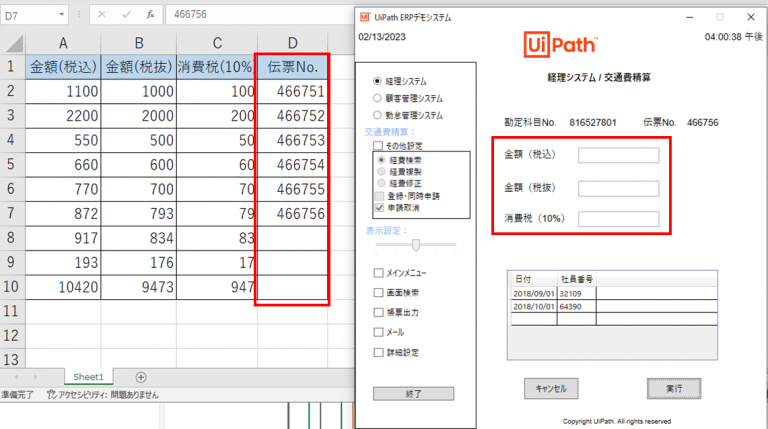Select the 勤怠管理システム radio button
This screenshot has height=429, width=768.
tap(377, 115)
